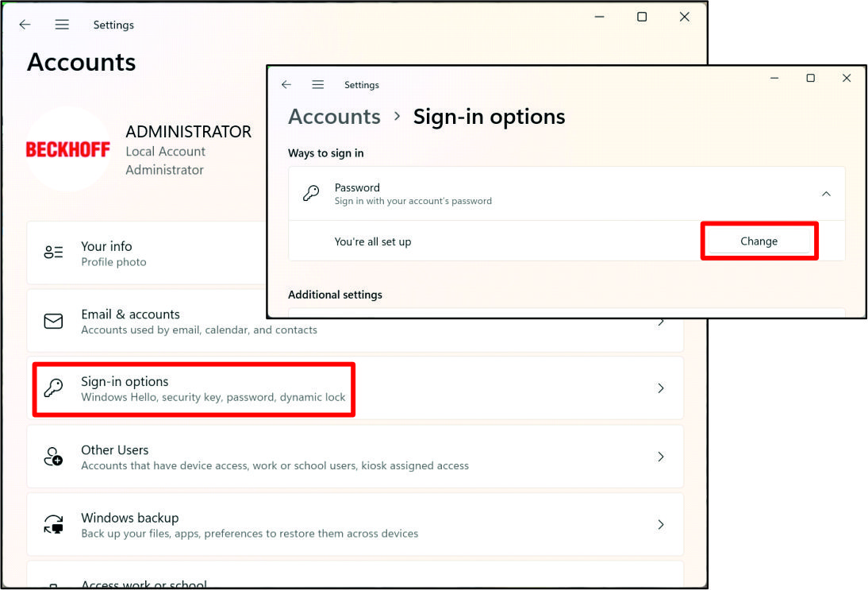Close the Accounts settings window
The height and width of the screenshot is (590, 868).
click(684, 17)
